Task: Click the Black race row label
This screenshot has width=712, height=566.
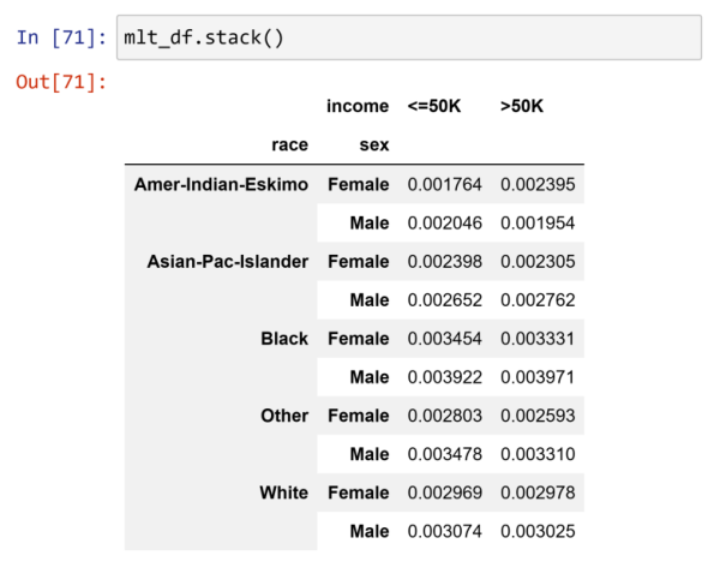Action: click(284, 338)
